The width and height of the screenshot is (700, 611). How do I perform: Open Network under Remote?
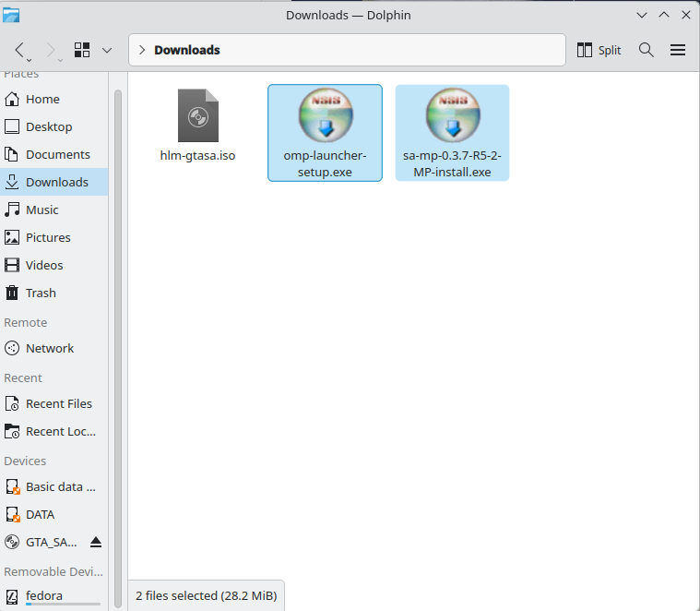[x=54, y=348]
